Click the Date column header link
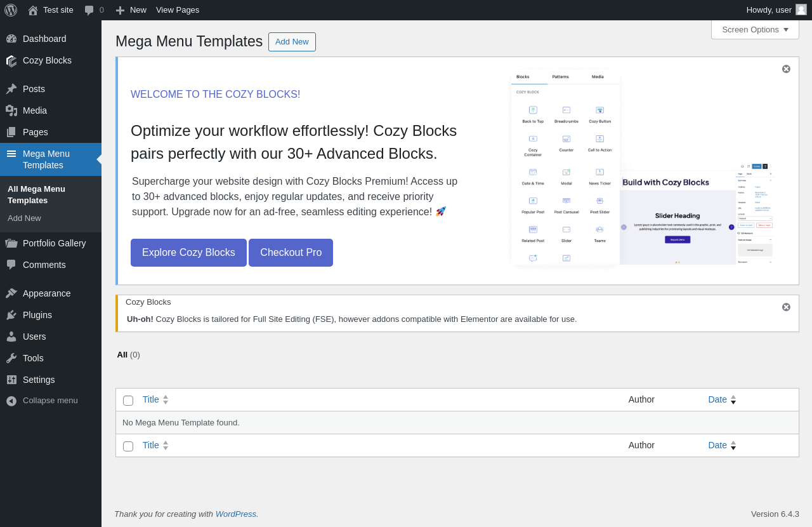812x527 pixels. (x=717, y=399)
